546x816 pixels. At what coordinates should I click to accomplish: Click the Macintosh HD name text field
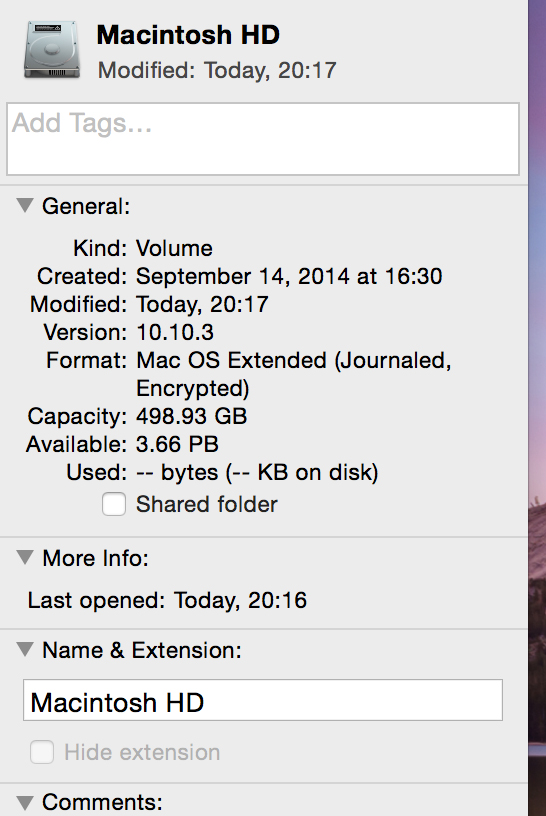pyautogui.click(x=263, y=700)
